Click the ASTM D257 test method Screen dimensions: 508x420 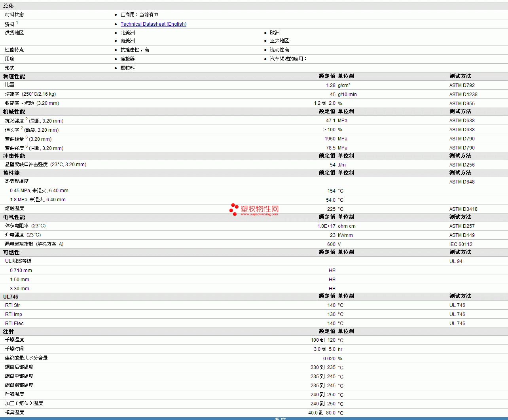point(462,226)
